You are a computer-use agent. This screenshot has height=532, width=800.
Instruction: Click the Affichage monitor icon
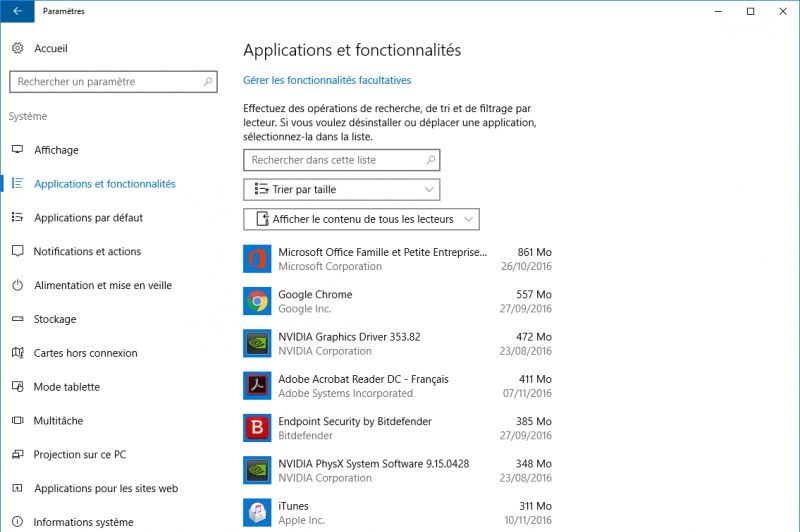pos(17,149)
